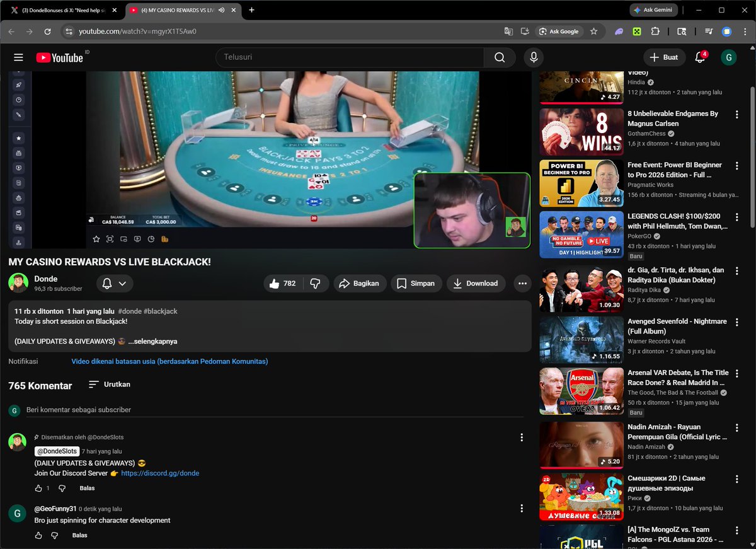Install app icon in the address bar
The width and height of the screenshot is (756, 549).
tap(525, 32)
